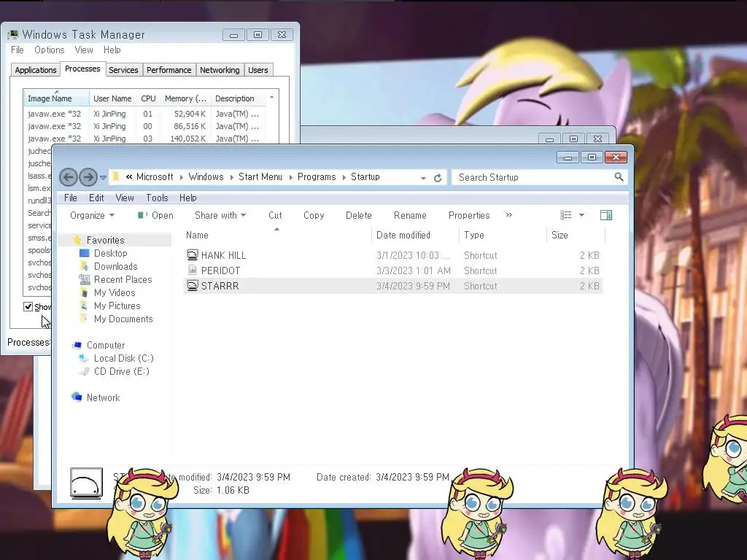
Task: Open Local Disk (C:) in navigation pane
Action: tap(124, 358)
